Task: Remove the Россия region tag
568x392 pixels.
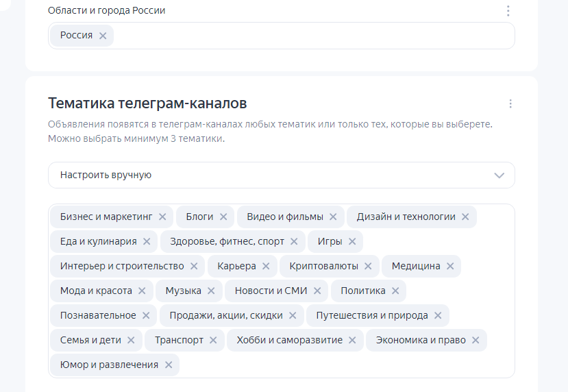Action: coord(103,36)
